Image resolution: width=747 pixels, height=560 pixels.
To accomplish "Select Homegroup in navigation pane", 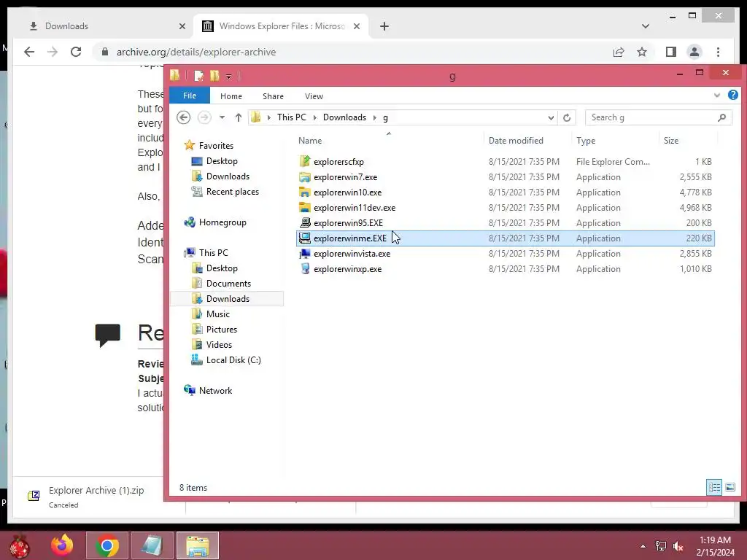I will [x=222, y=222].
